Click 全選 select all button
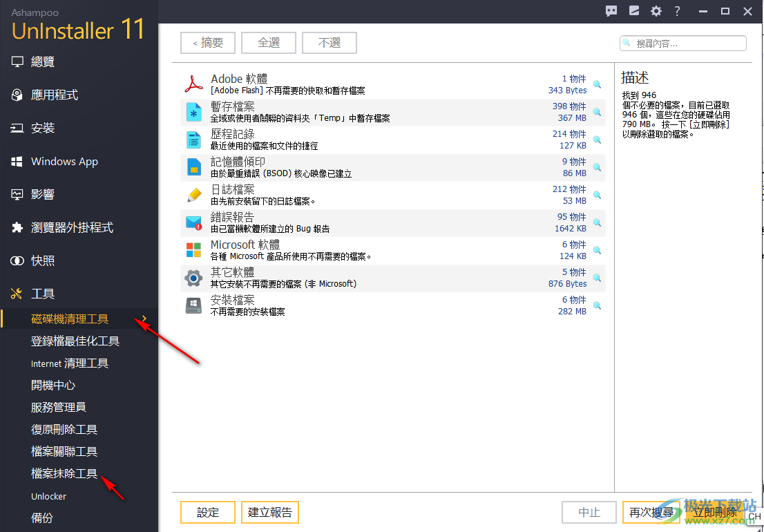Screen dimensions: 764x532 click(x=269, y=43)
